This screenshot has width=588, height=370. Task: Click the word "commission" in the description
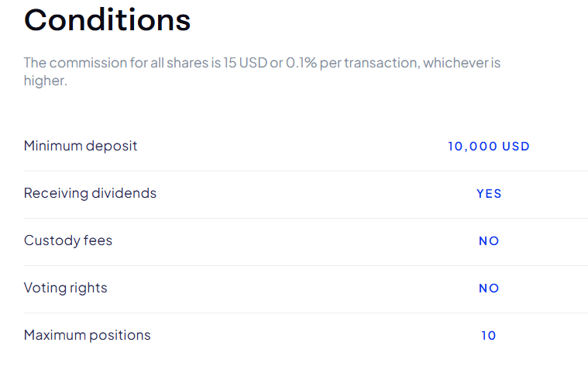[x=86, y=63]
